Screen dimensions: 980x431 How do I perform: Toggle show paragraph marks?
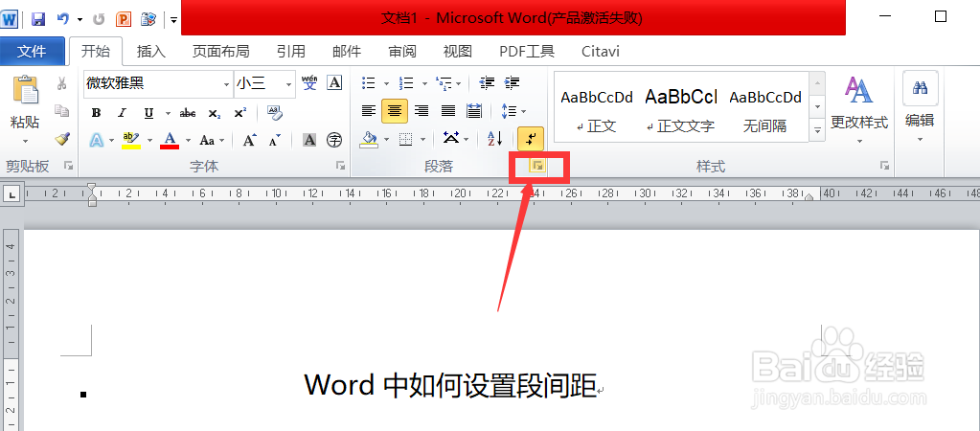click(531, 139)
